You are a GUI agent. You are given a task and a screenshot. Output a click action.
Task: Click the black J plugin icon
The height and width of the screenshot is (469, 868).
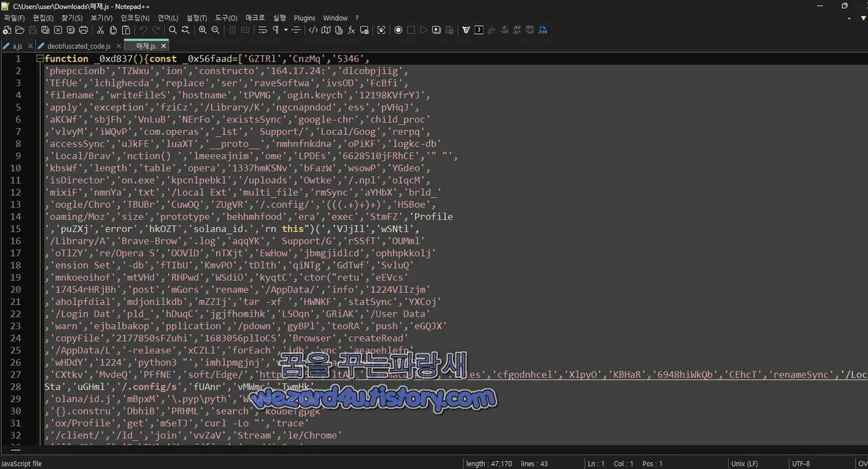pyautogui.click(x=479, y=30)
